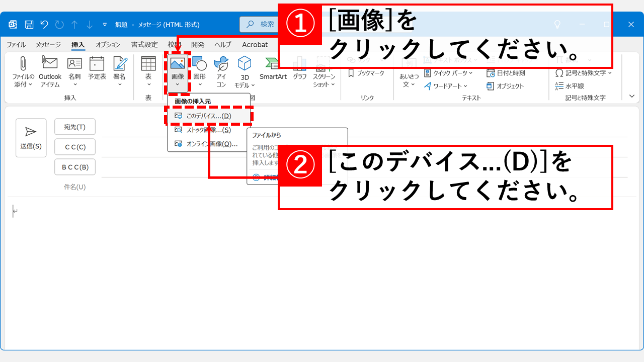Choose このデバイス...(D) from the image menu
The height and width of the screenshot is (362, 644).
[208, 116]
